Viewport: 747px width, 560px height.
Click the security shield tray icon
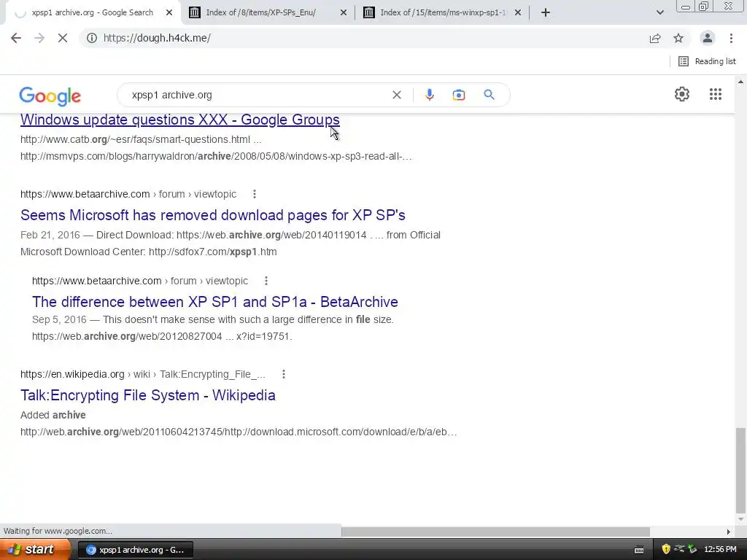(666, 550)
